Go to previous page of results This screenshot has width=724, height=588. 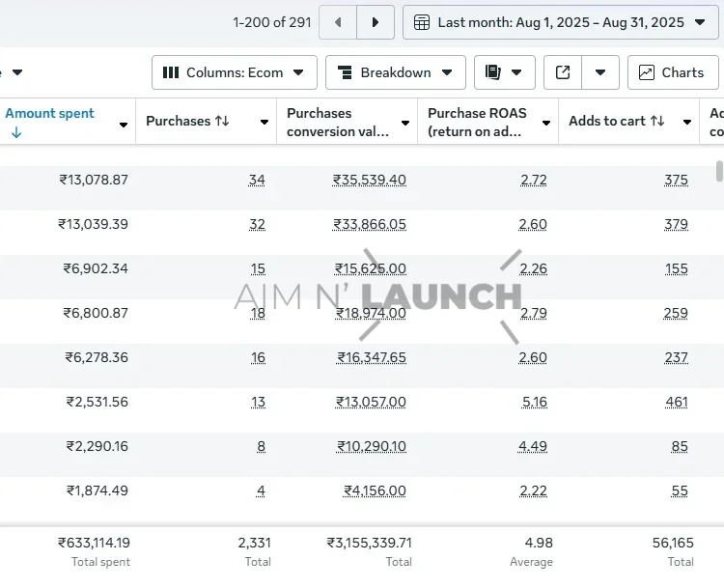(x=338, y=22)
